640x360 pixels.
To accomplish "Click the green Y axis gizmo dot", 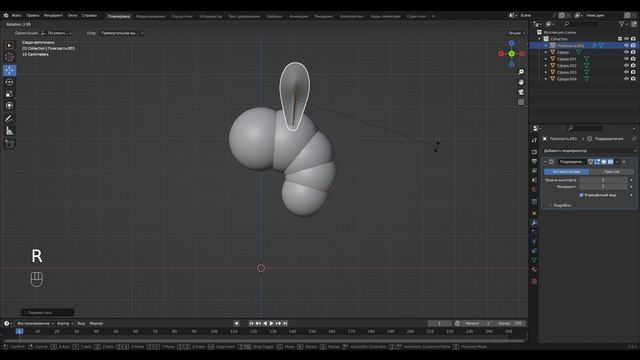I will (511, 53).
